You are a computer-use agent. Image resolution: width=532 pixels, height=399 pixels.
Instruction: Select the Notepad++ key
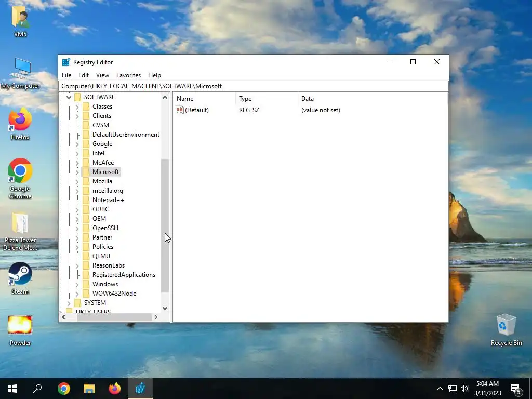pyautogui.click(x=108, y=200)
